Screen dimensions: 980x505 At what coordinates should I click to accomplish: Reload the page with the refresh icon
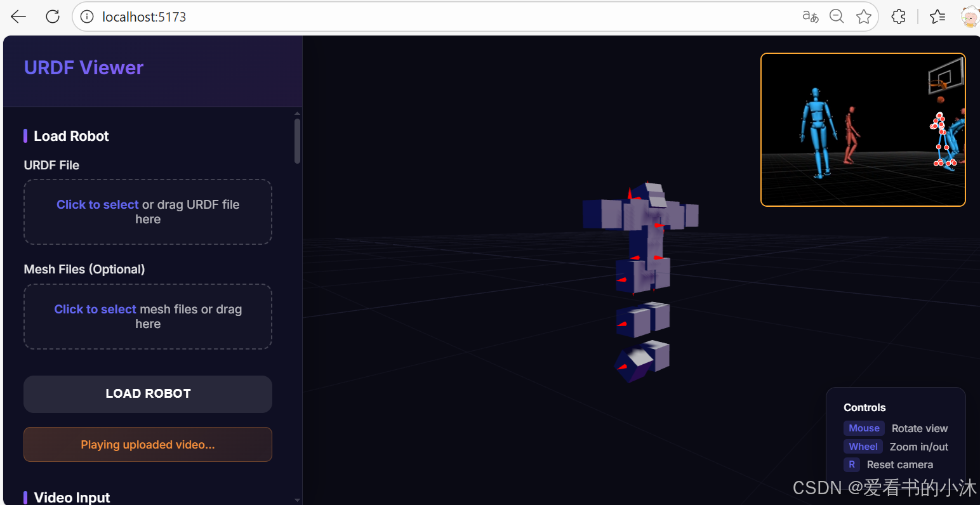(x=53, y=17)
